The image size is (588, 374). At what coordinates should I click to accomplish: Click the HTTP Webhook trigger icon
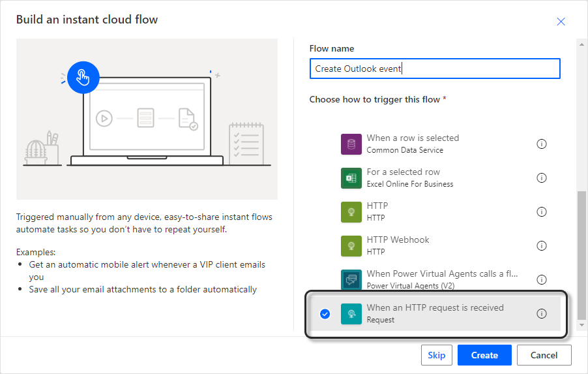(351, 246)
